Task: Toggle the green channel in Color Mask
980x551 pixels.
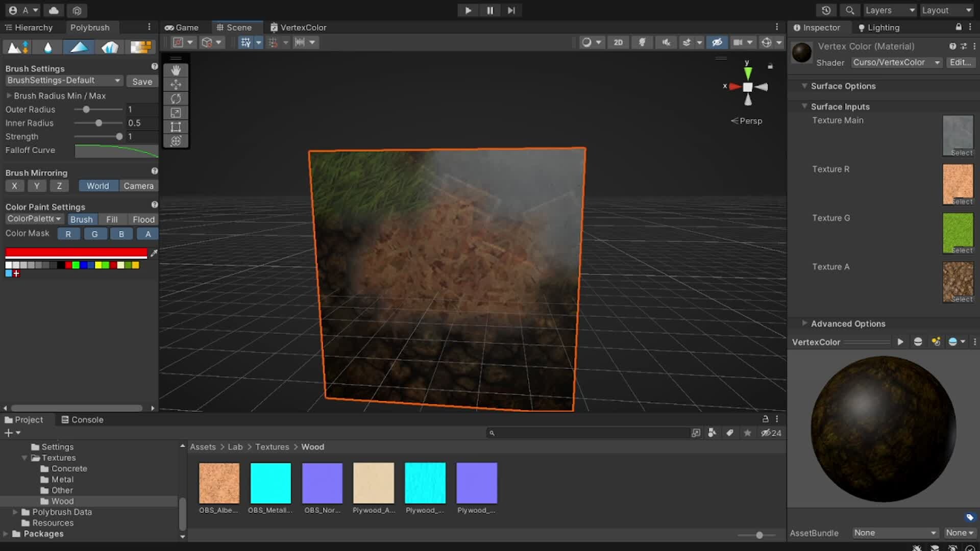Action: pos(95,234)
